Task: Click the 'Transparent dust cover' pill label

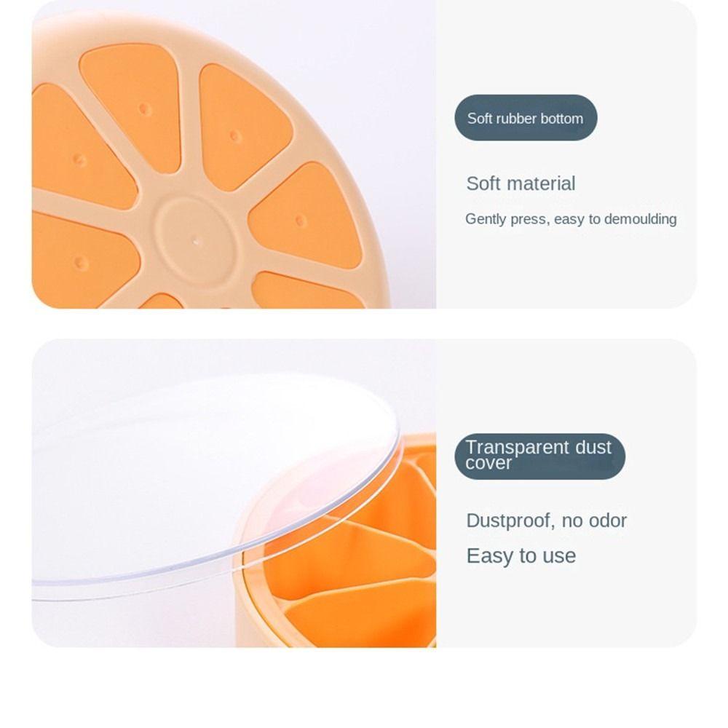Action: [540, 456]
